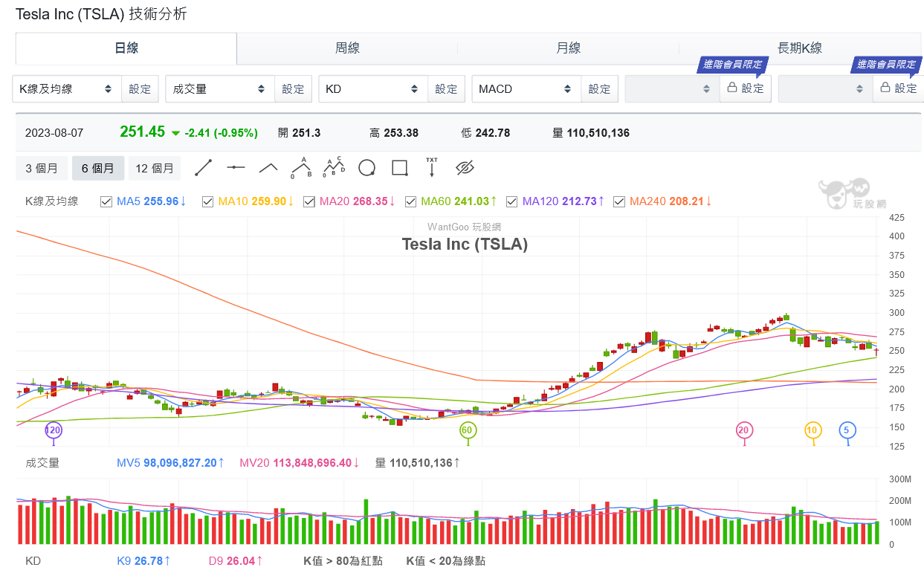Click the pink 20 moving average marker
The image size is (924, 573).
[x=743, y=430]
